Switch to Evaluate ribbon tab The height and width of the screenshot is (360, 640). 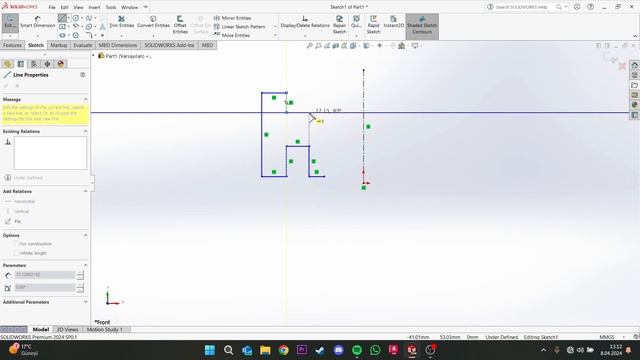pyautogui.click(x=83, y=45)
